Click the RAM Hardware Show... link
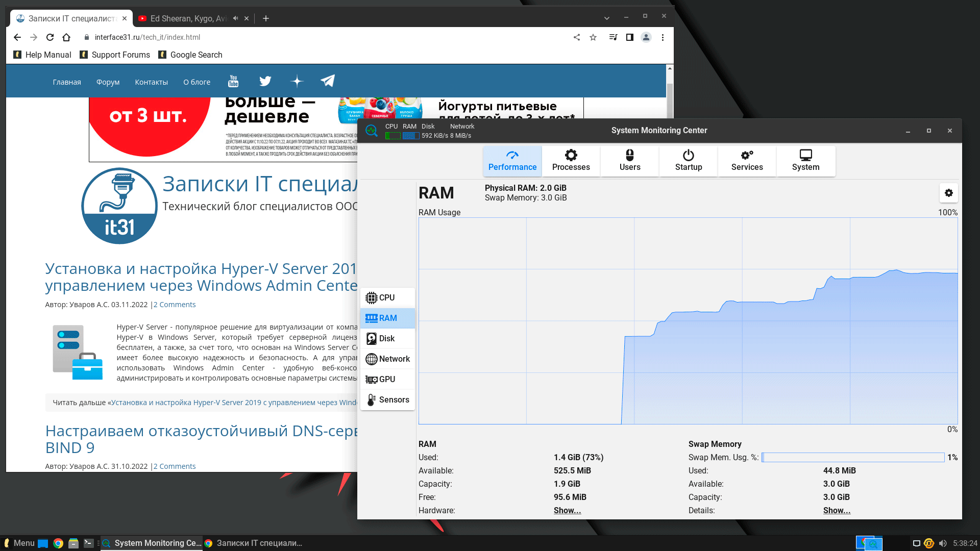The height and width of the screenshot is (551, 980). 567,510
